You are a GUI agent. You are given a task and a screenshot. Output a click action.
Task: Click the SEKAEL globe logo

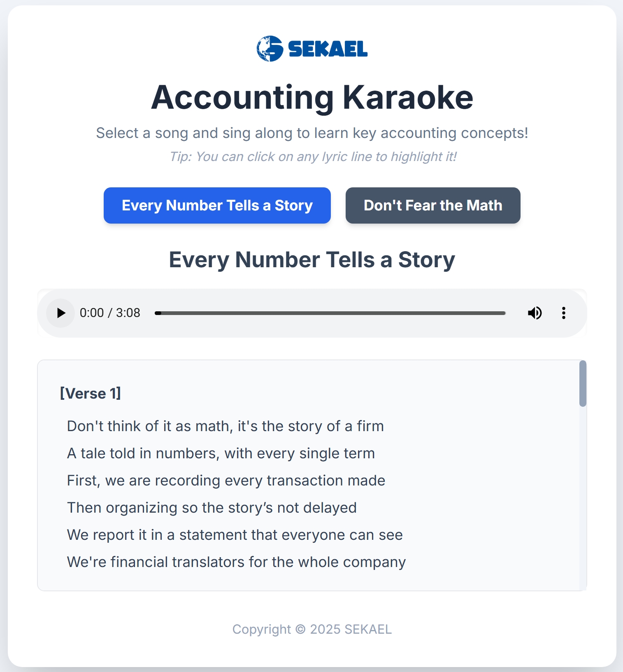[x=270, y=49]
